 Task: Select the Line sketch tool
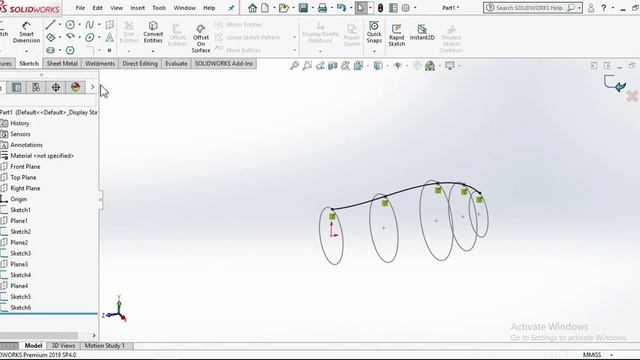pyautogui.click(x=51, y=24)
